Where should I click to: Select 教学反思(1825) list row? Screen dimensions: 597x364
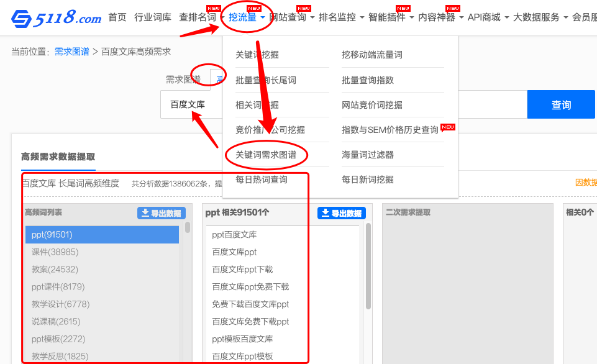[x=102, y=357]
